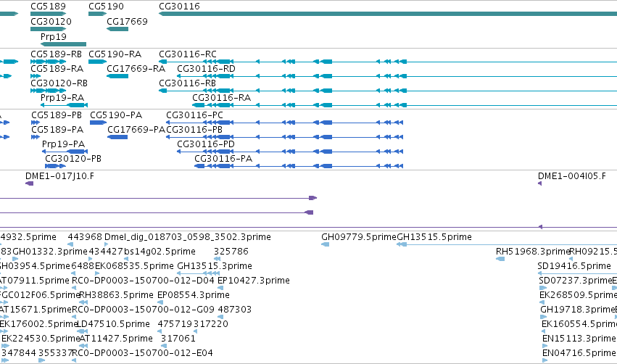Select the bs14g02.5prime EST label
Viewport: 617px width, 364px height.
[160, 251]
